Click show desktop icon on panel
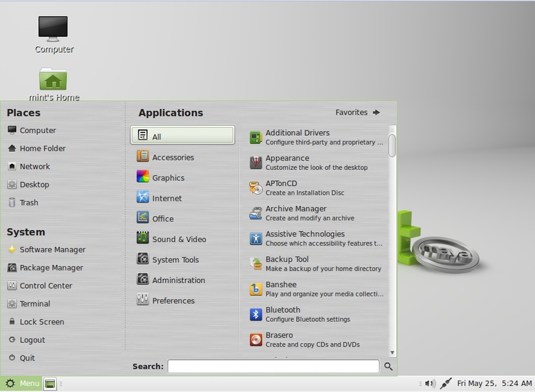Screen dimensions: 535x392 point(50,384)
